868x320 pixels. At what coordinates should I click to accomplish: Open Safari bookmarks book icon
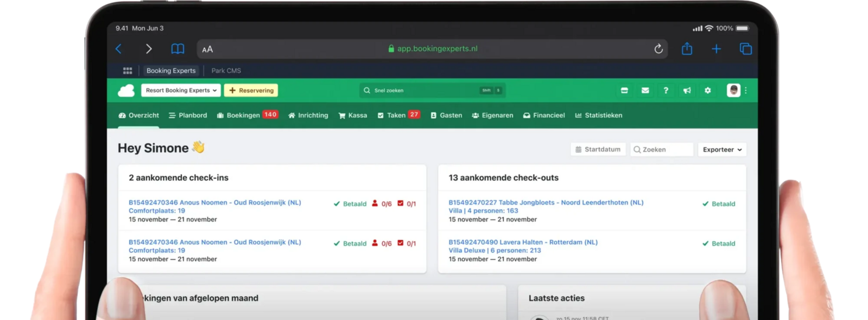178,49
